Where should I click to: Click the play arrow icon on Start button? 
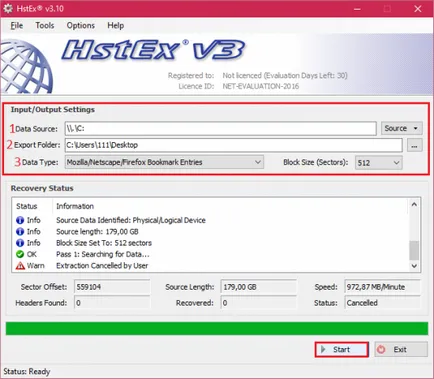pos(323,349)
